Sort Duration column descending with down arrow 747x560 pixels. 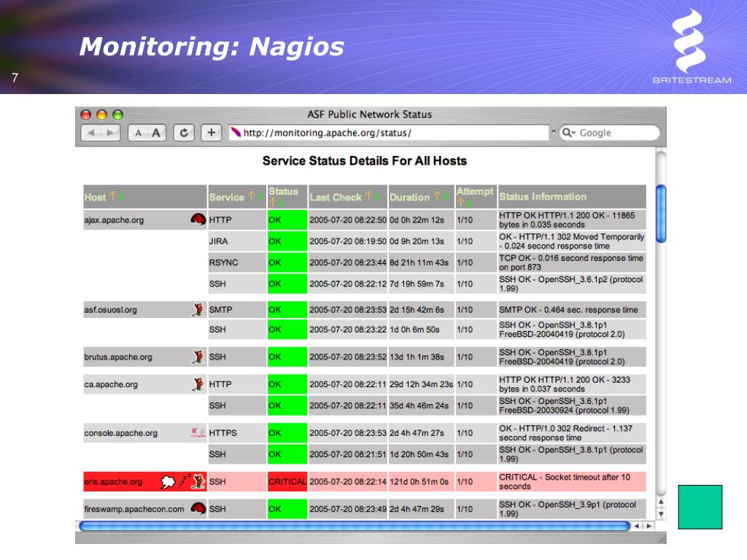(x=445, y=195)
